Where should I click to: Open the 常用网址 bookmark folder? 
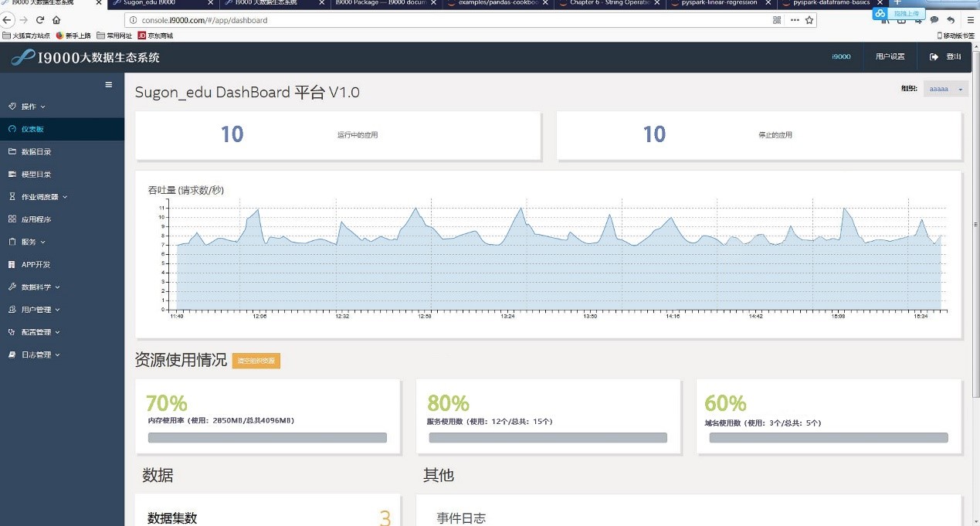[114, 36]
